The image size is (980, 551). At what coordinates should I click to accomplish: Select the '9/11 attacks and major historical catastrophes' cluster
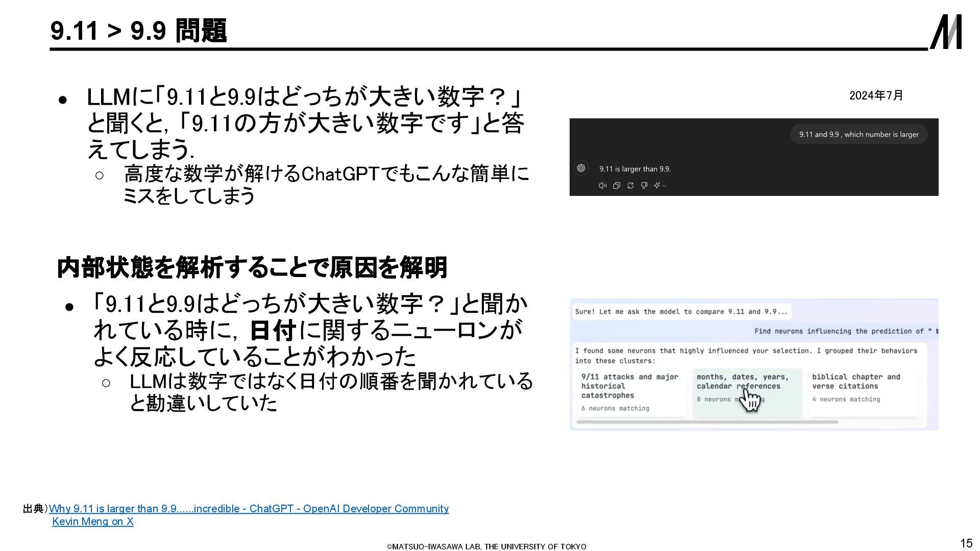pyautogui.click(x=631, y=392)
